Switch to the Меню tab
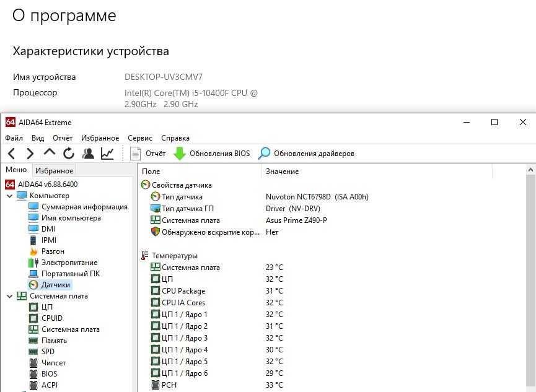The width and height of the screenshot is (536, 392). 16,170
